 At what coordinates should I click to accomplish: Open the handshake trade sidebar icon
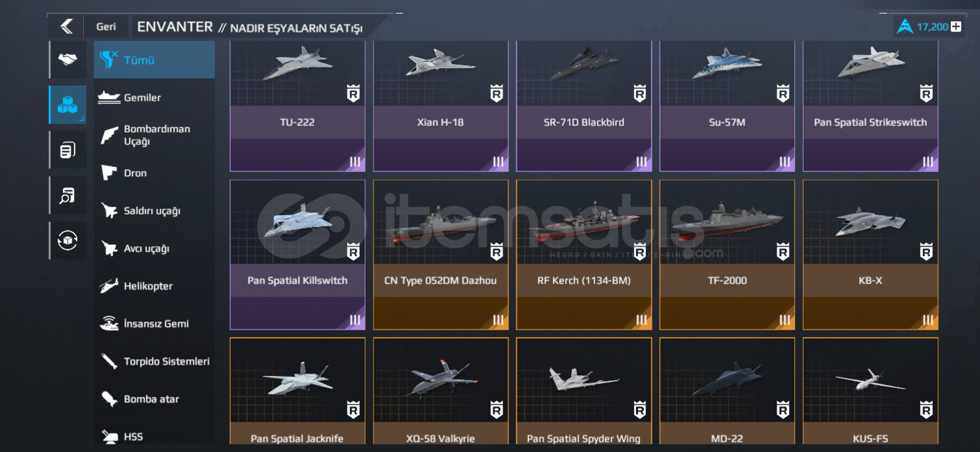pos(67,59)
